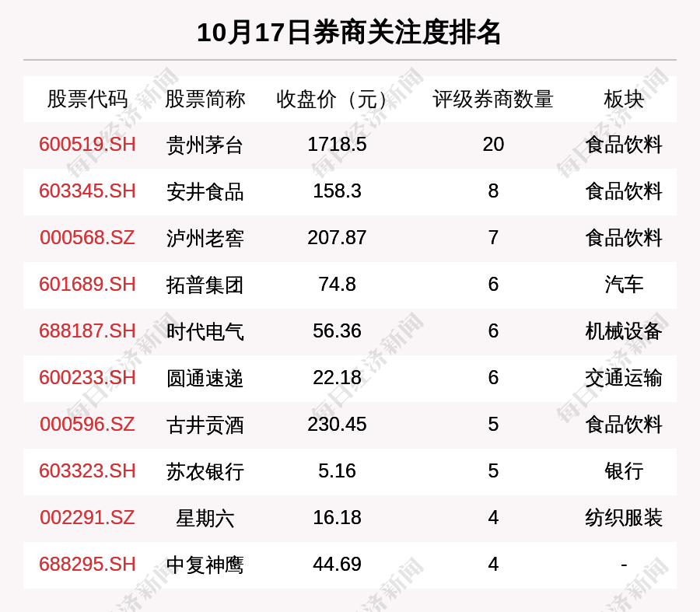
Task: Click broker count 20 for 贵州茅台
Action: click(493, 145)
